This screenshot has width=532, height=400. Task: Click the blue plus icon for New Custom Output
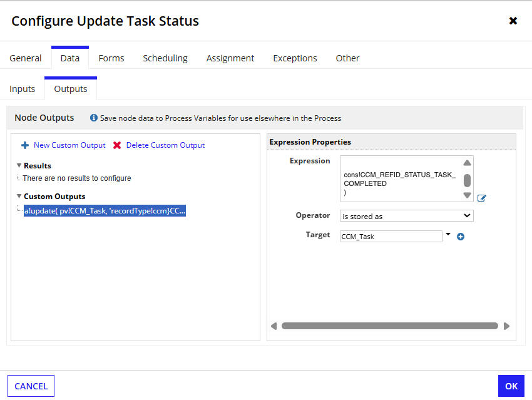click(25, 145)
